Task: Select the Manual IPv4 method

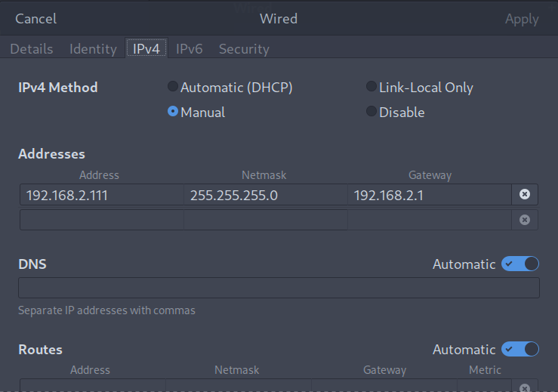Action: (x=173, y=112)
